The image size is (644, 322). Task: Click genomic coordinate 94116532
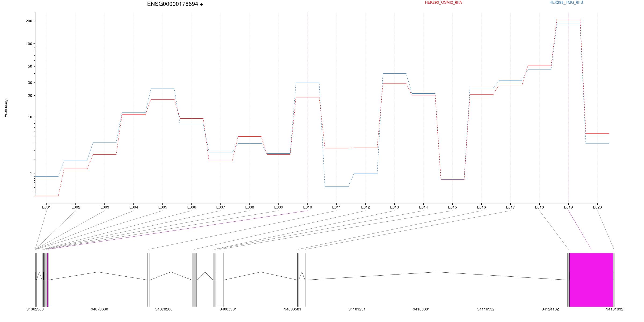pyautogui.click(x=486, y=309)
